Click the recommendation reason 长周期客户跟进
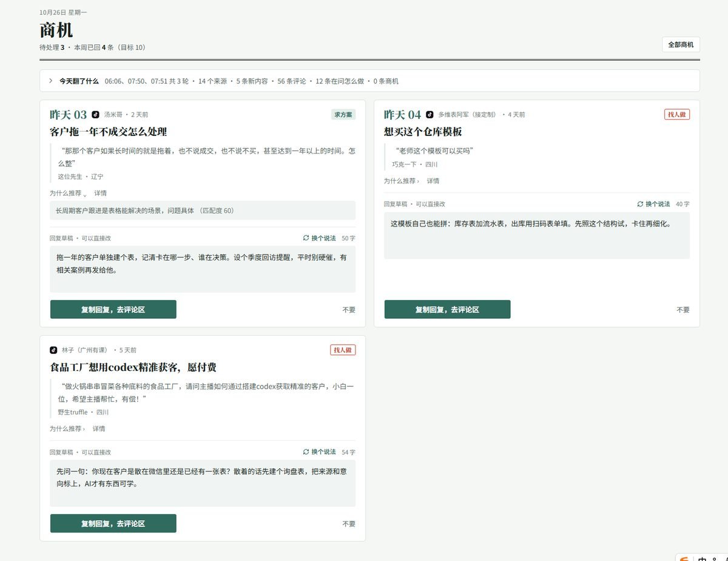Image resolution: width=728 pixels, height=561 pixels. (x=203, y=211)
